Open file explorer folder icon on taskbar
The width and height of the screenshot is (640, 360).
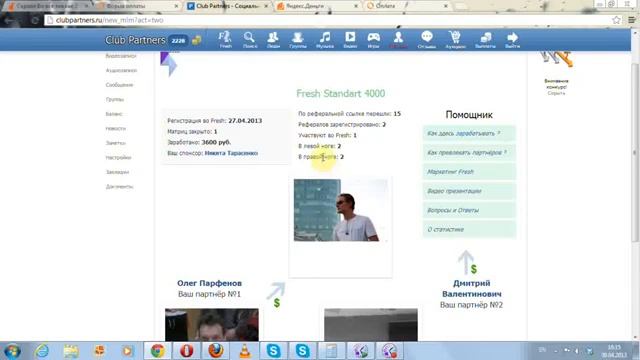point(71,351)
